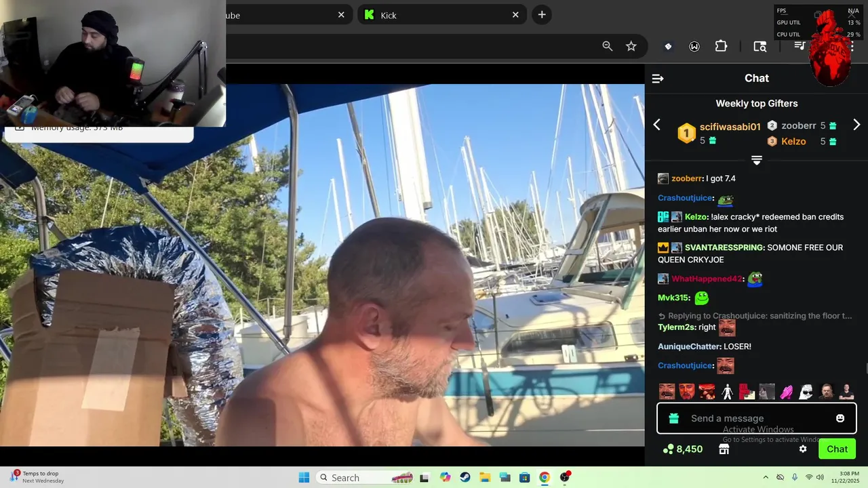Open chat settings gear
This screenshot has width=868, height=488.
pos(803,449)
